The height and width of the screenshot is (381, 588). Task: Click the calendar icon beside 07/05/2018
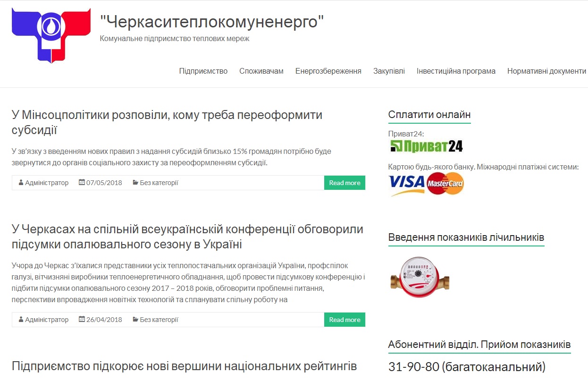pos(82,183)
